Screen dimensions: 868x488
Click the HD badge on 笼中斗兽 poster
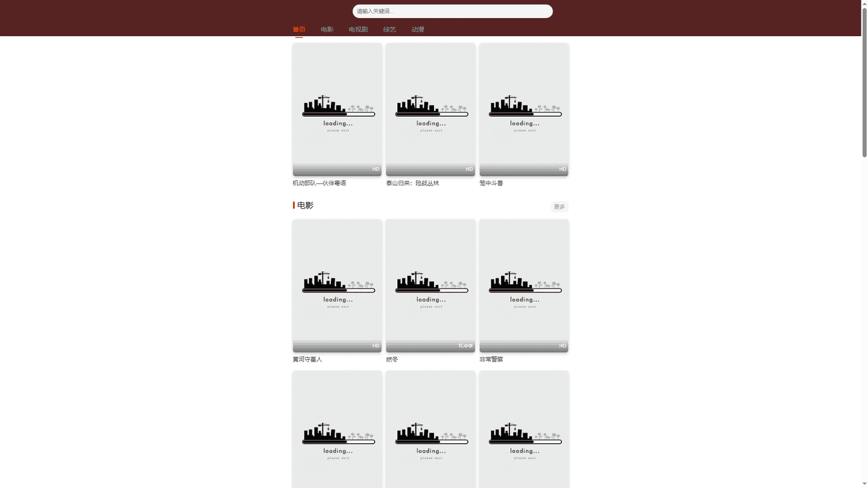(x=562, y=169)
